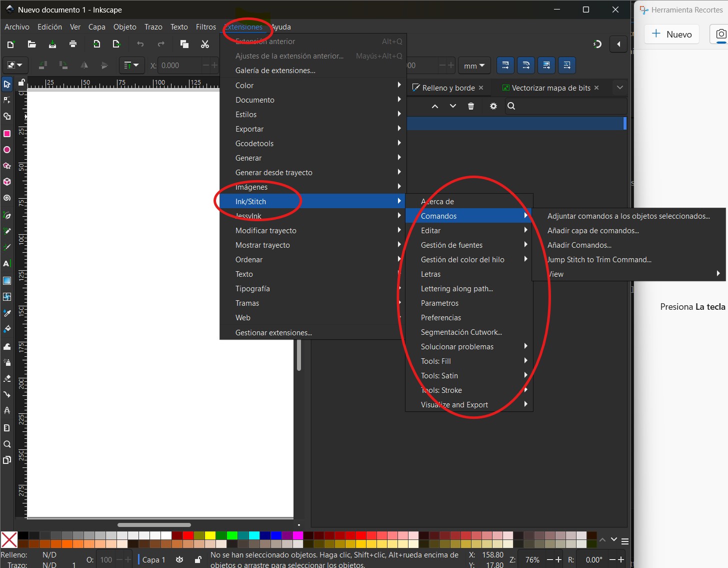Image resolution: width=728 pixels, height=568 pixels.
Task: Click Jump Stitch to Trim Command...
Action: [x=628, y=259]
